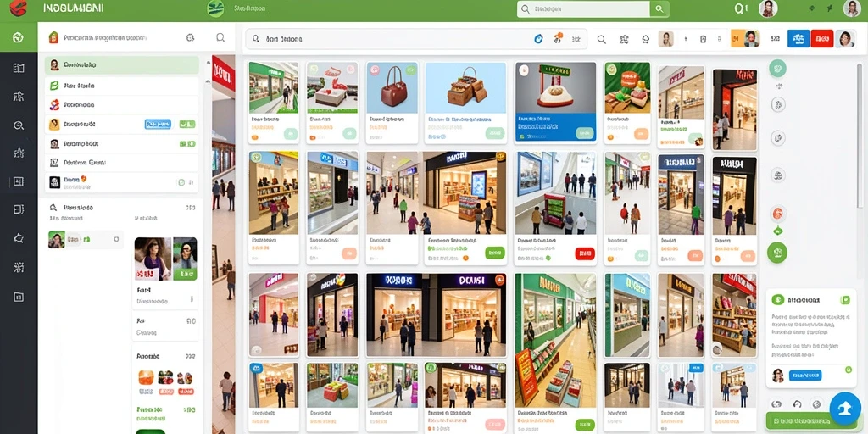The width and height of the screenshot is (868, 434).
Task: Select the list row with the square outline icon
Action: [x=122, y=163]
